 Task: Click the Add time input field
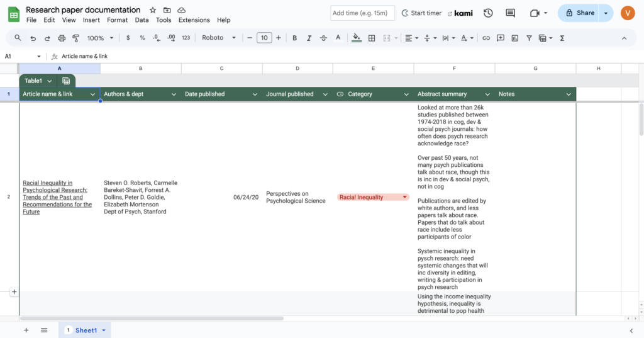[x=362, y=13]
